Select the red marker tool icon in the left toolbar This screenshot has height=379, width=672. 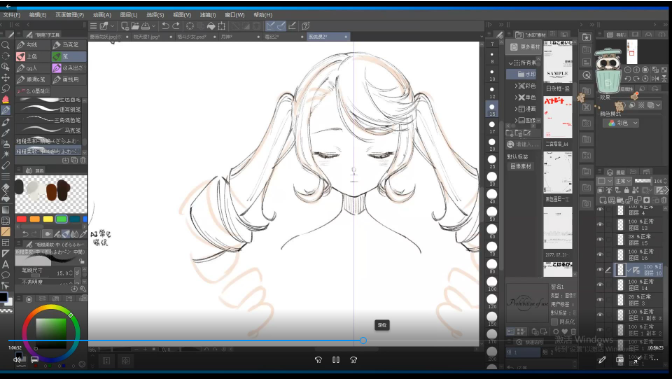click(x=6, y=99)
